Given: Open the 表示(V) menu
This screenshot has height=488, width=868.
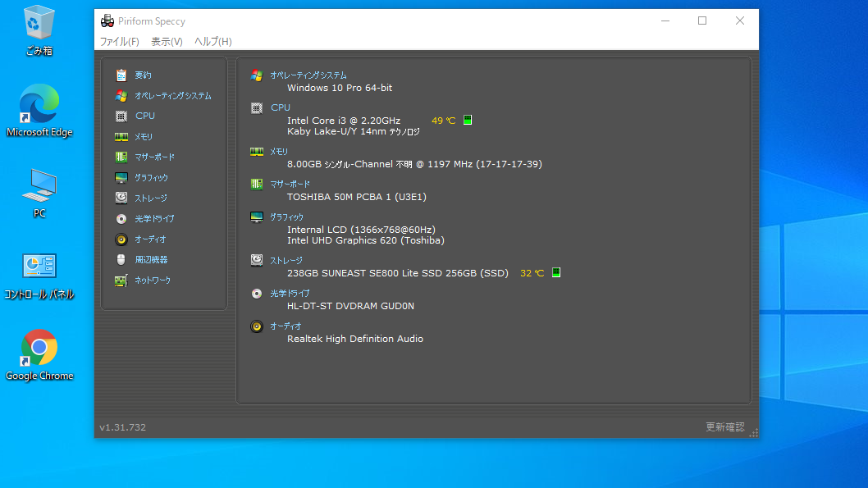Looking at the screenshot, I should point(167,42).
